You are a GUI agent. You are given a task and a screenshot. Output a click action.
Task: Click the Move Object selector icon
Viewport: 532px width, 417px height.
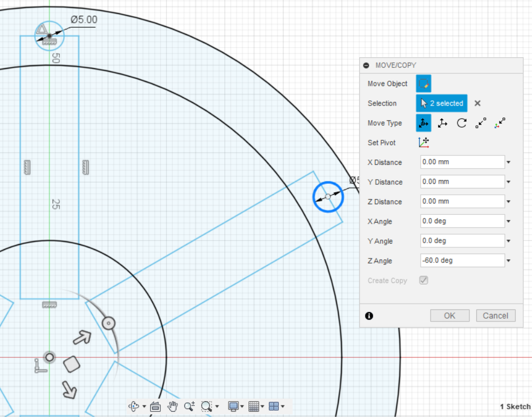(x=423, y=84)
